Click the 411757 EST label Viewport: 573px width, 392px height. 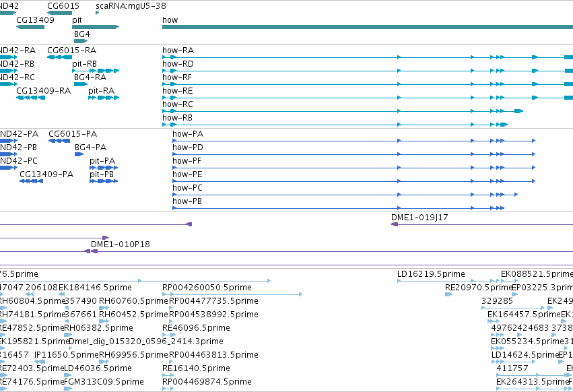point(512,368)
